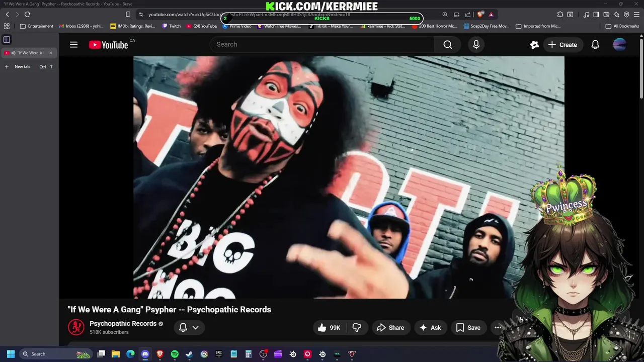Go to YouTube home via logo
The width and height of the screenshot is (644, 362).
(108, 45)
